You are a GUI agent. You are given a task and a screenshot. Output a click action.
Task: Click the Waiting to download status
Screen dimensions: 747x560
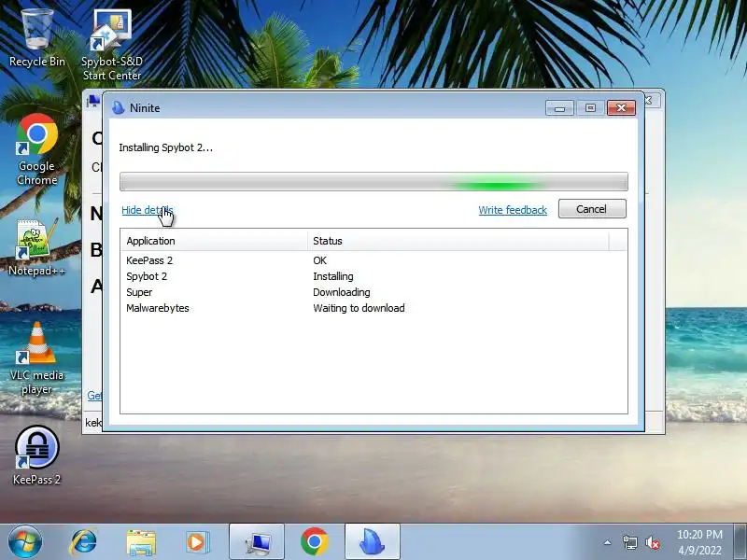[359, 308]
